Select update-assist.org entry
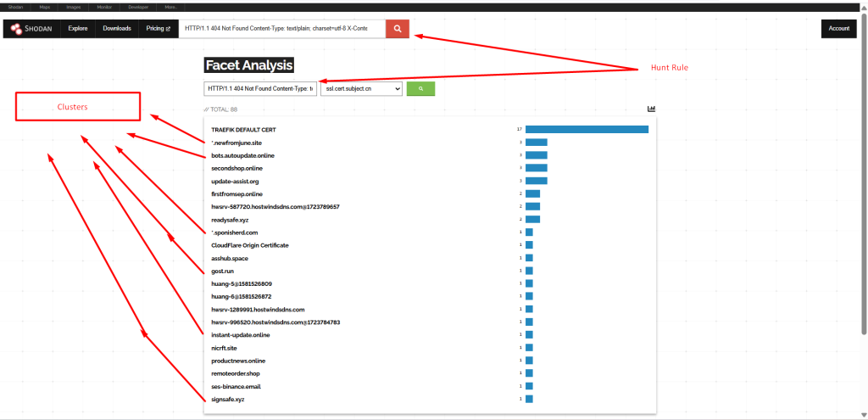The height and width of the screenshot is (420, 868). coord(235,182)
